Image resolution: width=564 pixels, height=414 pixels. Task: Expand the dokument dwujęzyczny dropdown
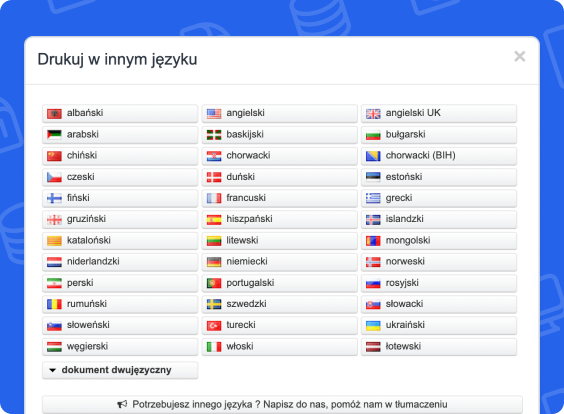pyautogui.click(x=120, y=370)
